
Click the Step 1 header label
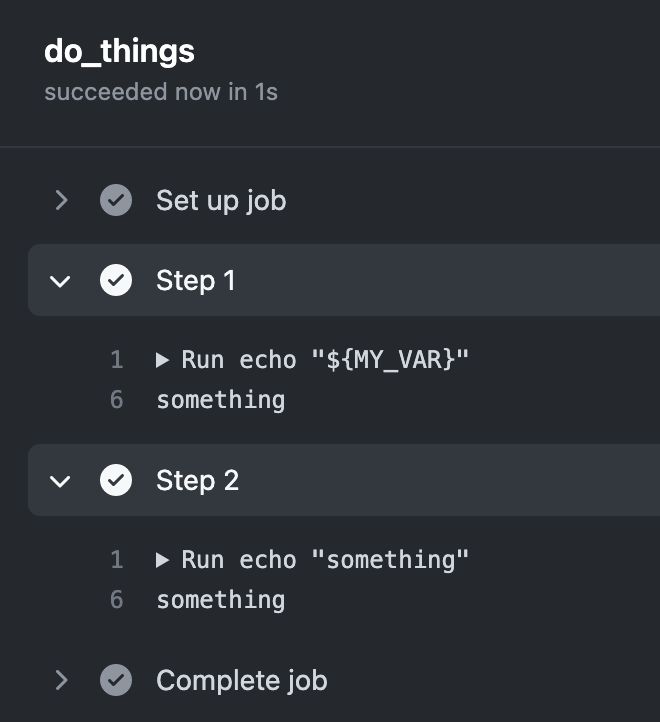[x=195, y=280]
